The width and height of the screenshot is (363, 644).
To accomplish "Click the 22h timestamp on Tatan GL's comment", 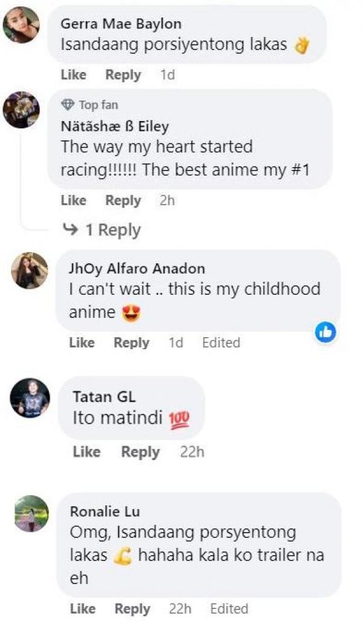I will 192,452.
